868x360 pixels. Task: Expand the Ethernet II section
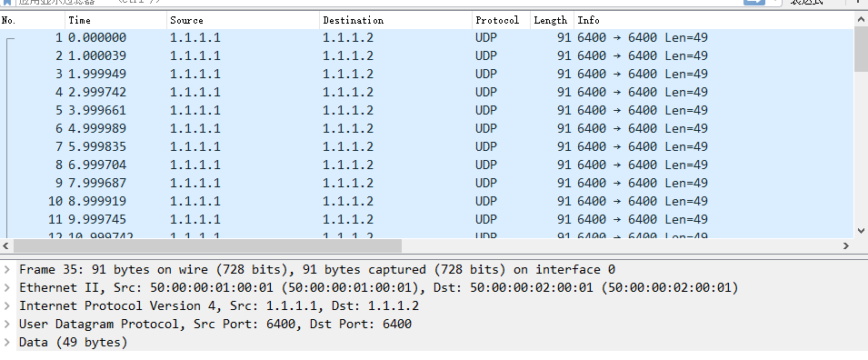click(6, 287)
